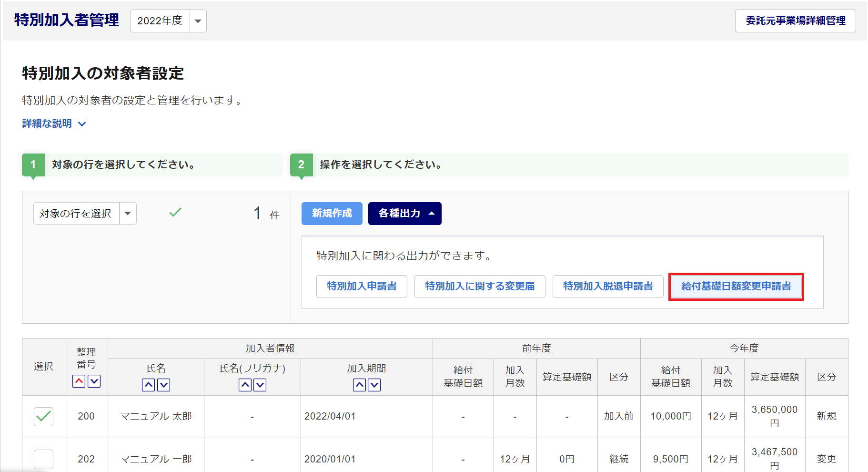Viewport: 868px width, 472px height.
Task: Click 新規作成 button
Action: [332, 213]
